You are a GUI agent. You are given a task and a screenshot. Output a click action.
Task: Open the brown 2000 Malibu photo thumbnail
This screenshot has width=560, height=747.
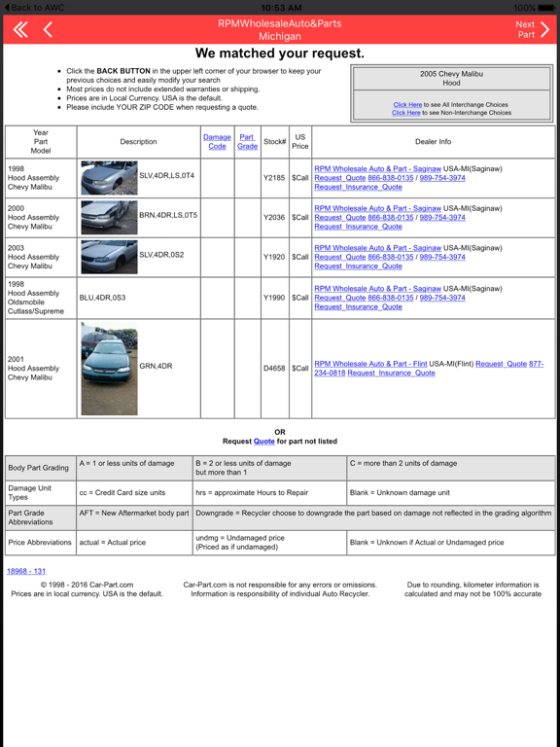pos(109,217)
